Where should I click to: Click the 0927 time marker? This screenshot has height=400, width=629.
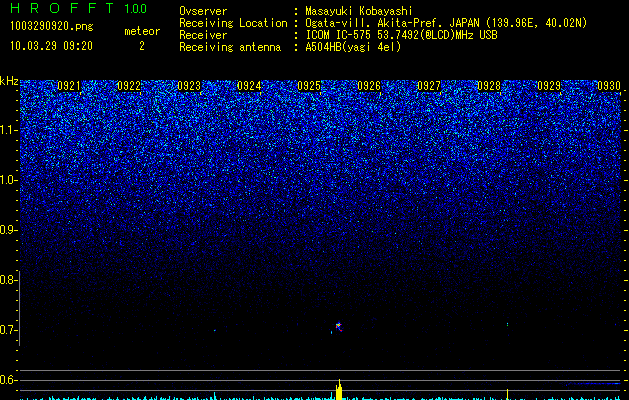coord(429,86)
